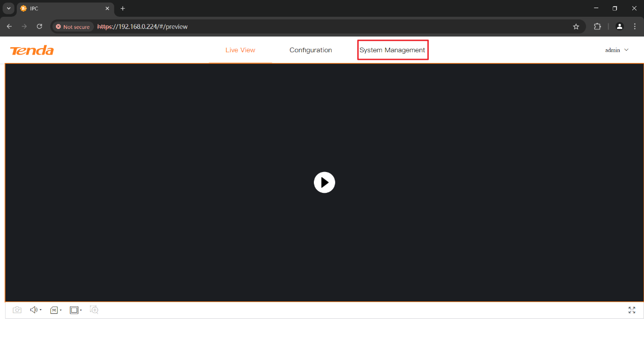Open the Chrome three-dot menu
Image resolution: width=644 pixels, height=337 pixels.
[635, 26]
